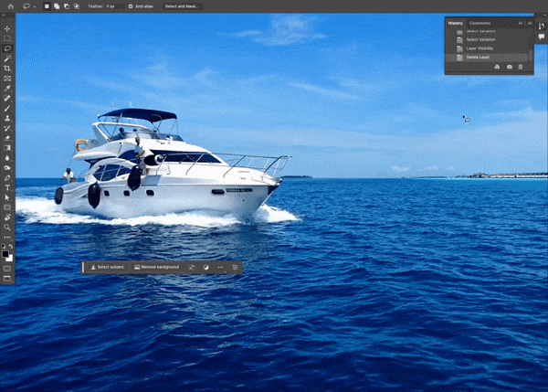This screenshot has width=548, height=392.
Task: Switch to the History tab
Action: (x=455, y=23)
